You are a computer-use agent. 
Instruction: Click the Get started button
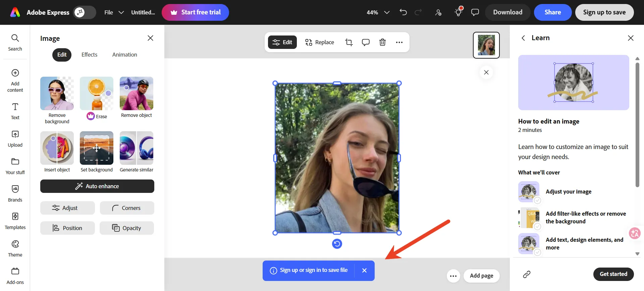coord(613,274)
